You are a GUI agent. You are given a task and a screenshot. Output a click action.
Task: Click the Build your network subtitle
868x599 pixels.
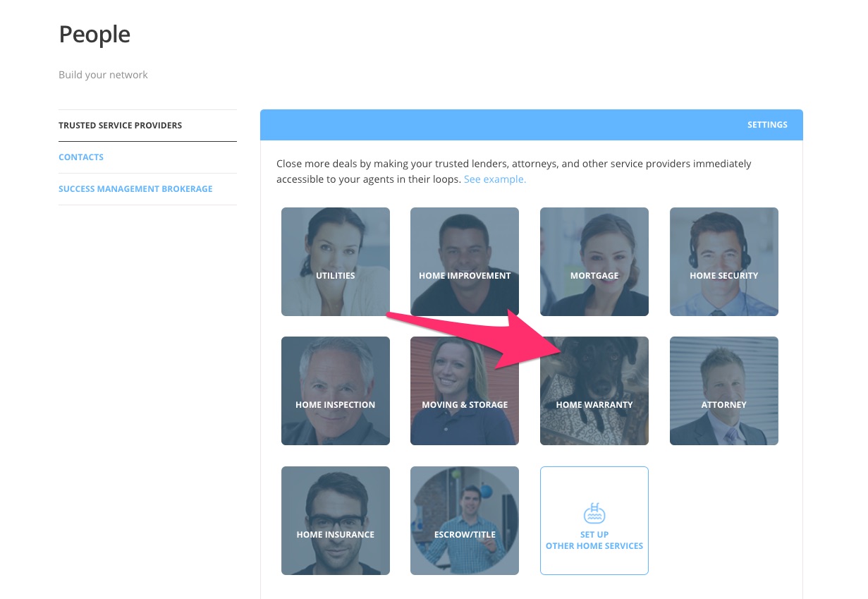pyautogui.click(x=103, y=75)
